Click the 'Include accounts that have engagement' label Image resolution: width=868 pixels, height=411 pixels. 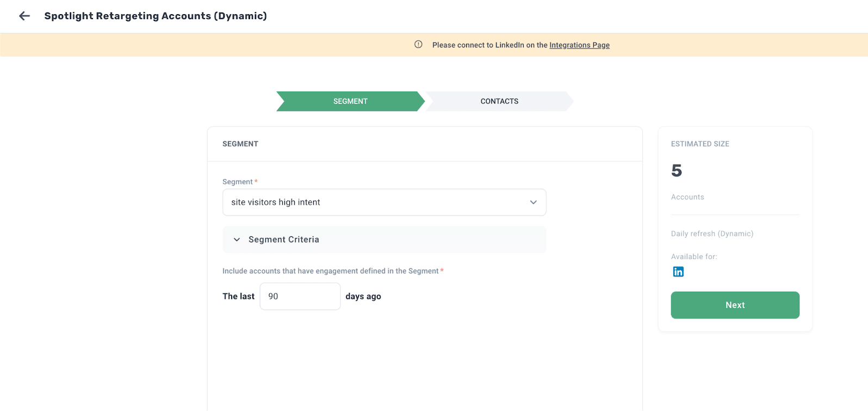(x=331, y=271)
